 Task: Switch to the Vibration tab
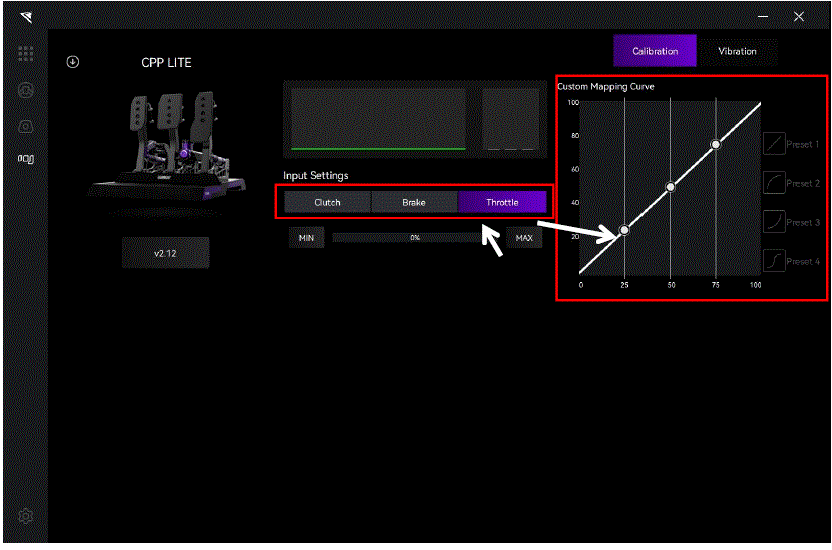pyautogui.click(x=737, y=51)
